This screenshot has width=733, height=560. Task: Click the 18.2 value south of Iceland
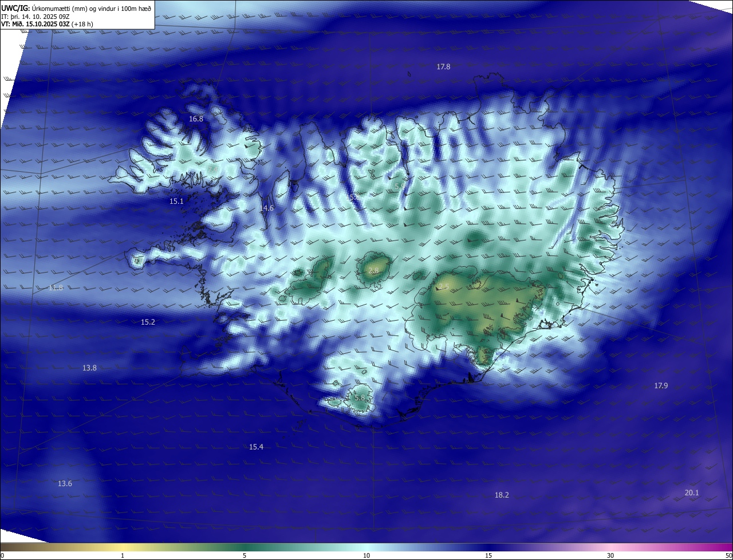(502, 495)
